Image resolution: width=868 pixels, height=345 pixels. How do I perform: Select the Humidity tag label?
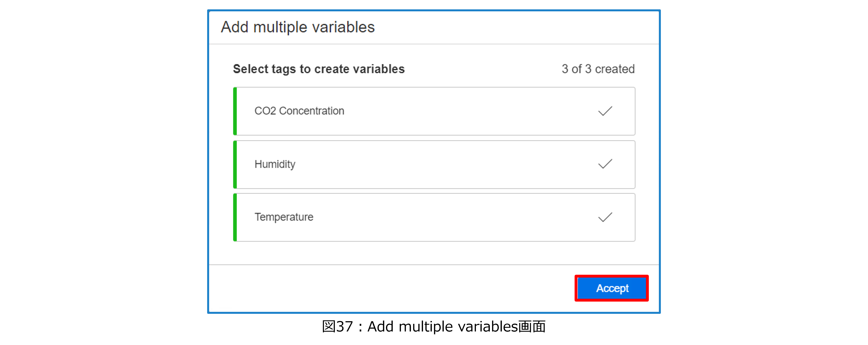point(275,164)
